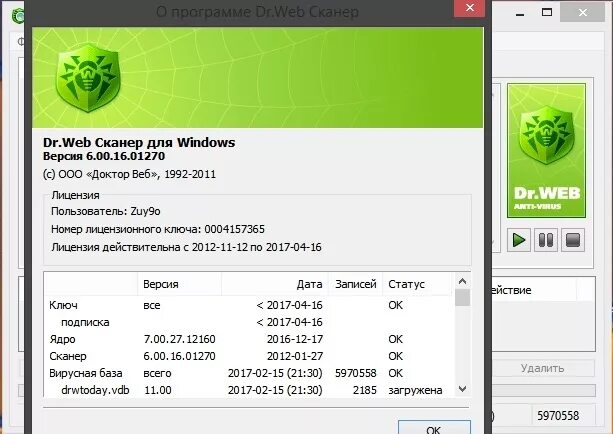Screen dimensions: 613x434
Task: Start scan with green play button
Action: pyautogui.click(x=519, y=240)
